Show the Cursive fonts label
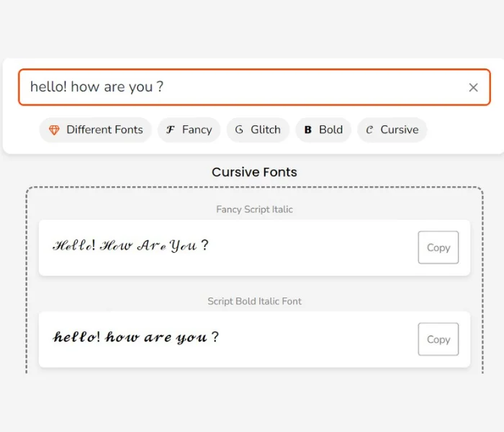Viewport: 504px width, 432px height. pos(399,130)
